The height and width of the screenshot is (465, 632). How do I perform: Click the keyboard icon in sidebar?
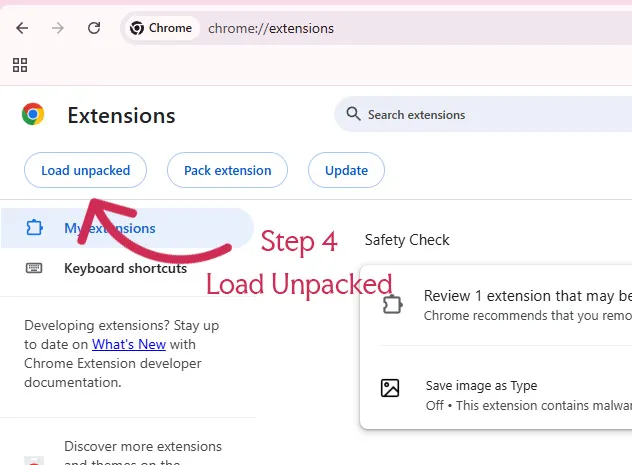[x=34, y=268]
